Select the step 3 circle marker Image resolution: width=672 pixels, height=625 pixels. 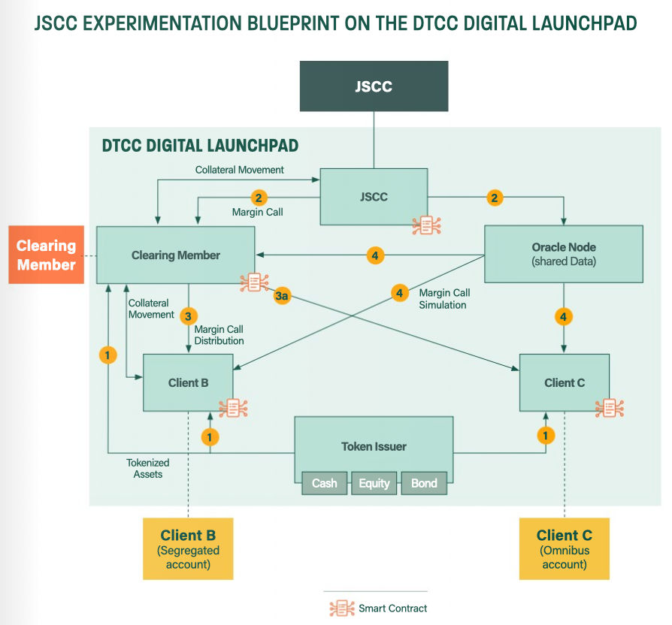pyautogui.click(x=188, y=316)
